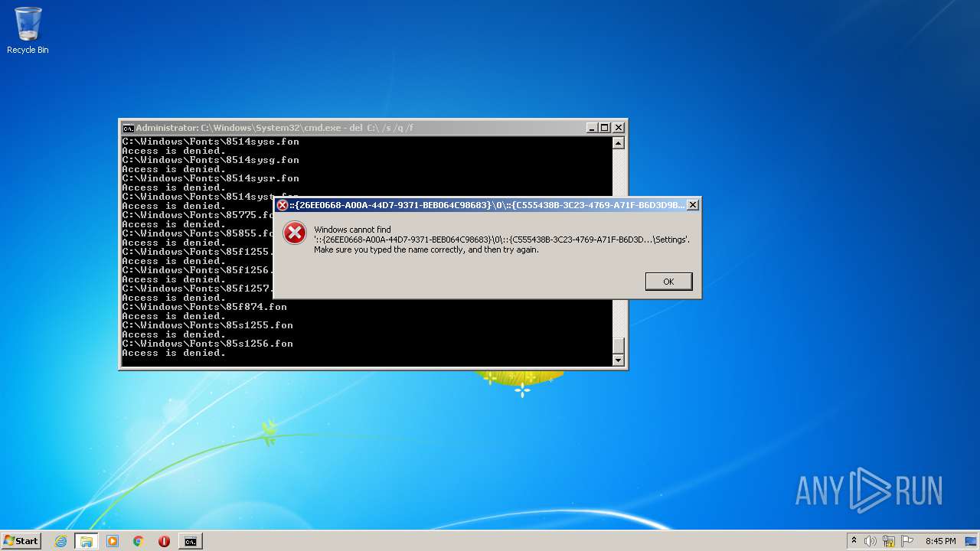Show hidden tray icons arrow

[x=854, y=541]
